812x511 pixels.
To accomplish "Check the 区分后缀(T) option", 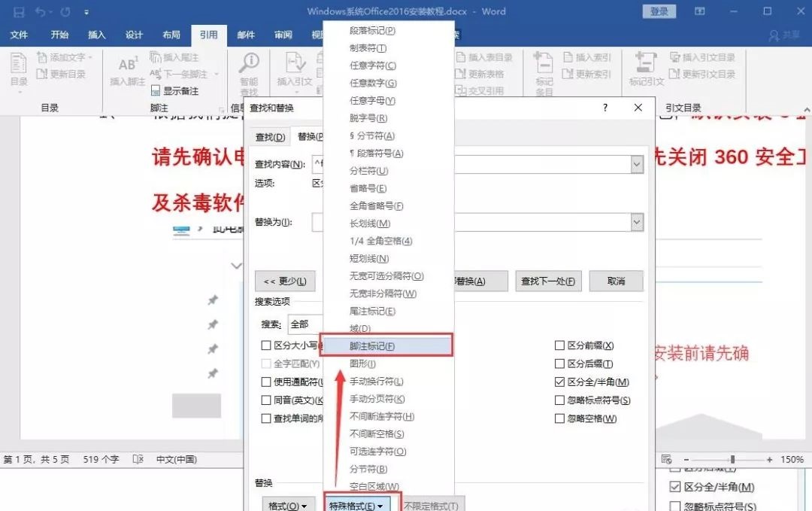I will (x=559, y=363).
